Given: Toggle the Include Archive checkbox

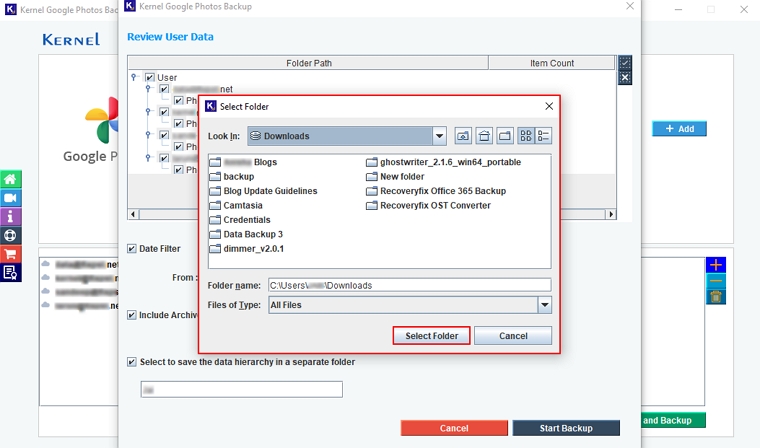Looking at the screenshot, I should (x=132, y=315).
